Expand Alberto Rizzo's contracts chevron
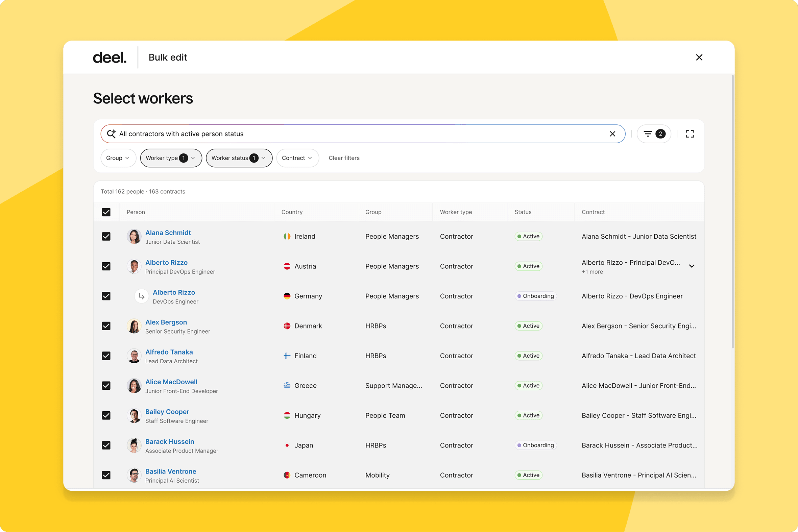Screen dimensions: 798x532 [x=692, y=266]
